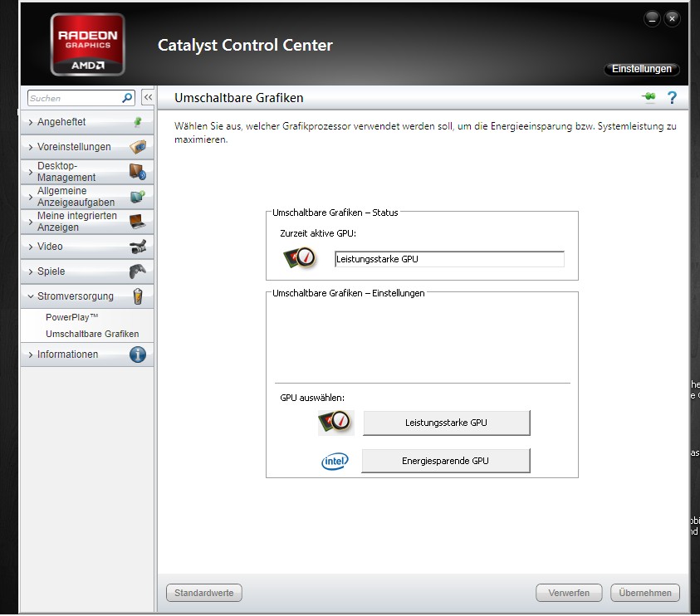The height and width of the screenshot is (616, 700).
Task: Click the green pin icon next to Angeheftet
Action: 138,121
